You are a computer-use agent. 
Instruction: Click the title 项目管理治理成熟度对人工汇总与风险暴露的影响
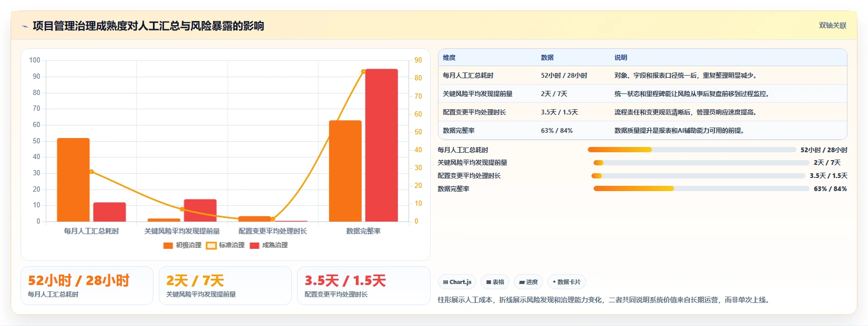coord(148,26)
